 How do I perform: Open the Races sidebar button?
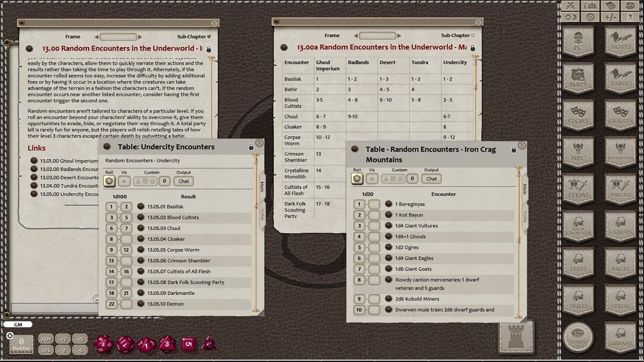coord(620,263)
